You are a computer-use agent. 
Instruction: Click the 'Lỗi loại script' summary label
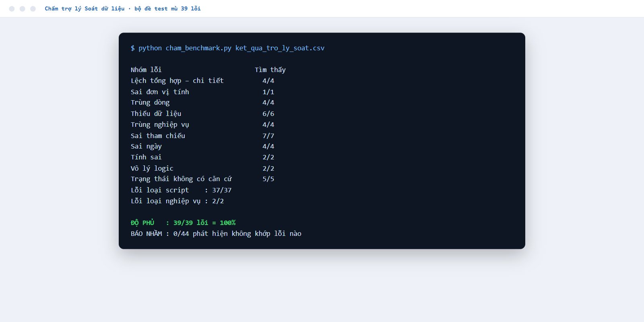point(160,190)
